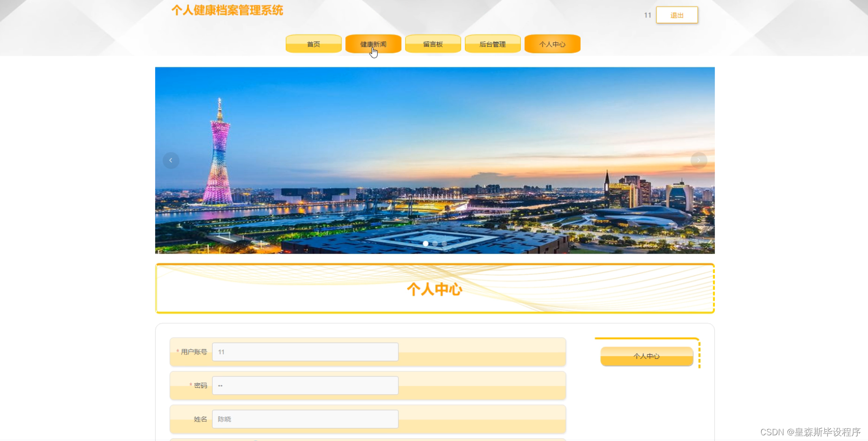Select the third carousel indicator dot

(x=444, y=243)
